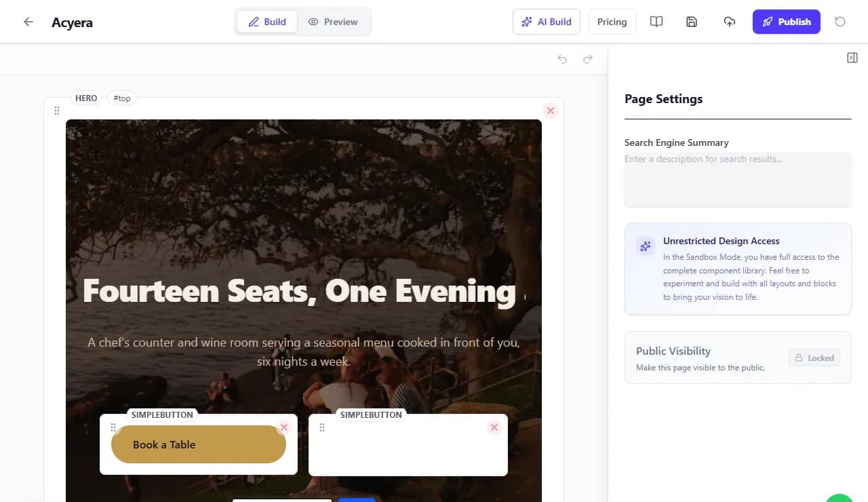Click the sparkle icon in the Unrestricted Design Access card
The height and width of the screenshot is (502, 868).
coord(645,246)
